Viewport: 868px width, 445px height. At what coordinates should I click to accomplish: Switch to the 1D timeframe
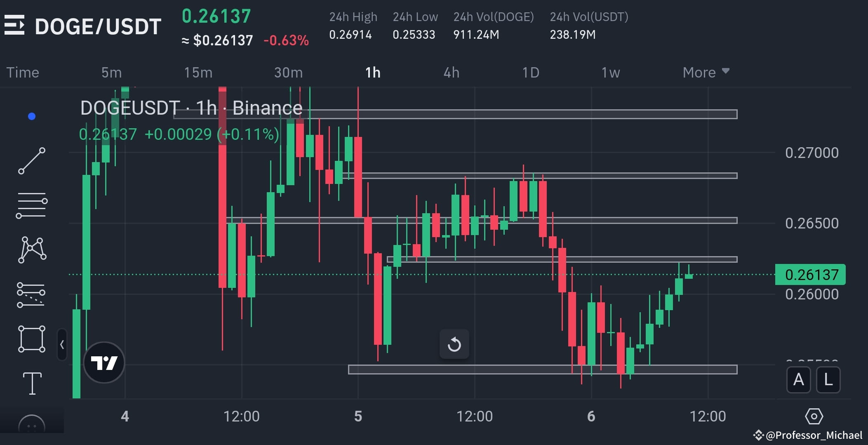coord(531,72)
